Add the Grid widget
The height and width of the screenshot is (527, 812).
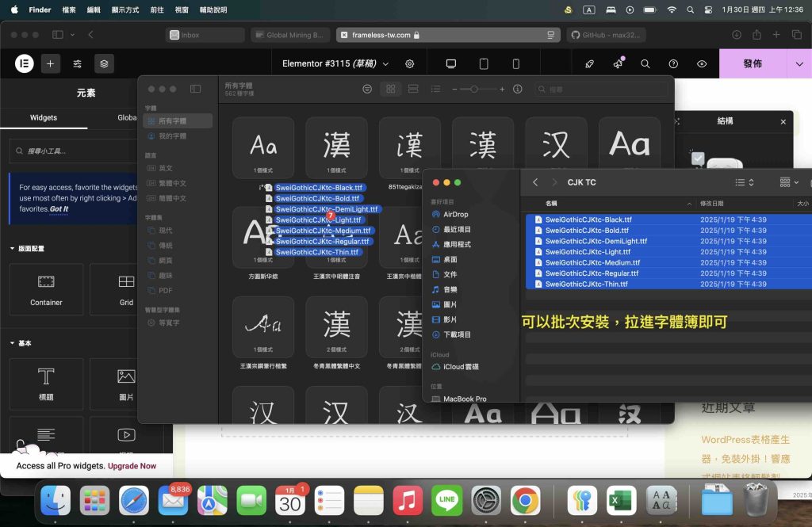pos(126,289)
